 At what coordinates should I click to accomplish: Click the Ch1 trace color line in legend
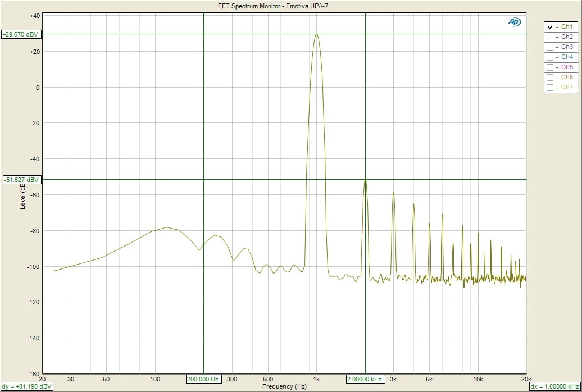click(557, 27)
